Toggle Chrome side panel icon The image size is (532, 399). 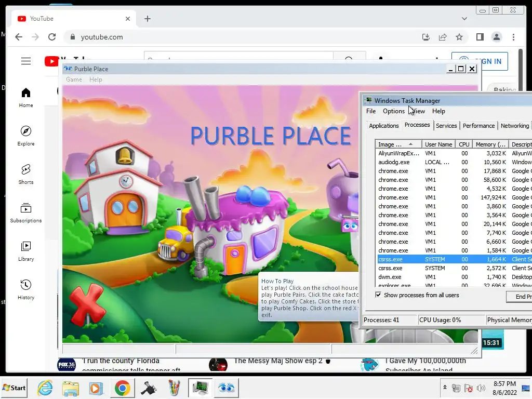(480, 37)
